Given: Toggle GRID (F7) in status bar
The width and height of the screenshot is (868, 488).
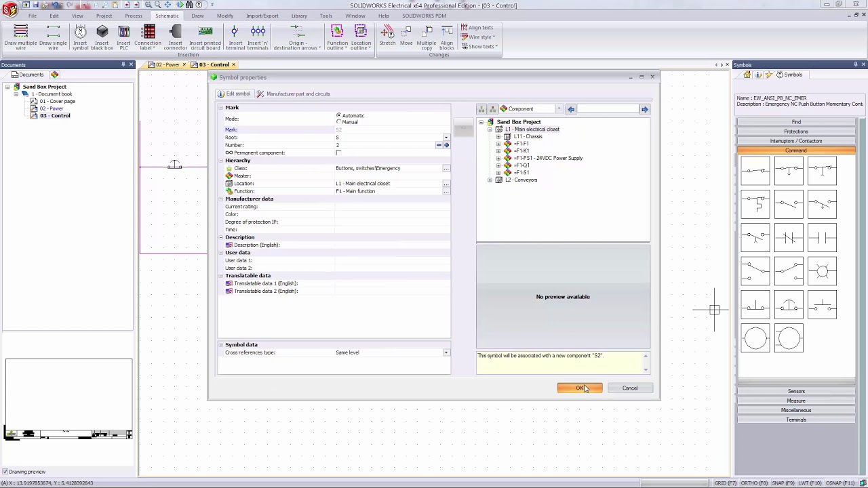Looking at the screenshot, I should 726,483.
